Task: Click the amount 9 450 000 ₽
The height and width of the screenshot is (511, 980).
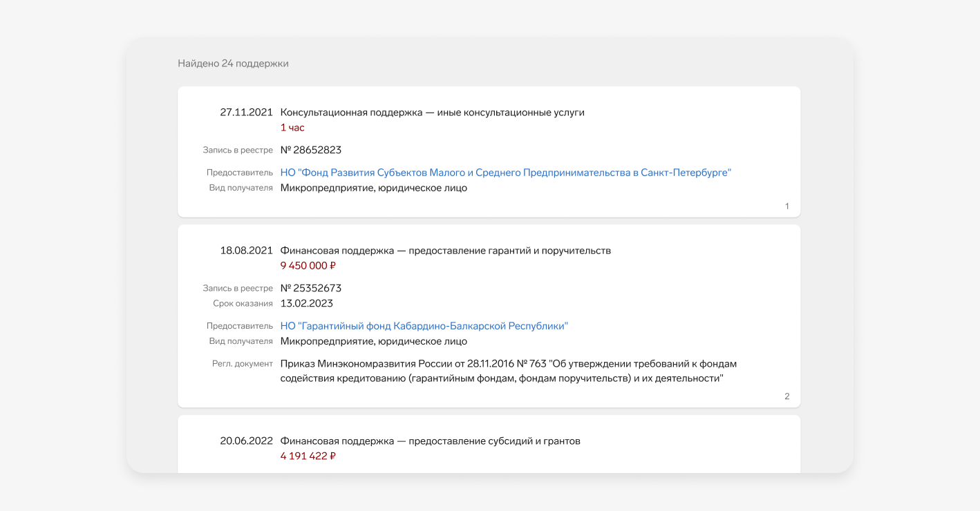Action: point(308,266)
